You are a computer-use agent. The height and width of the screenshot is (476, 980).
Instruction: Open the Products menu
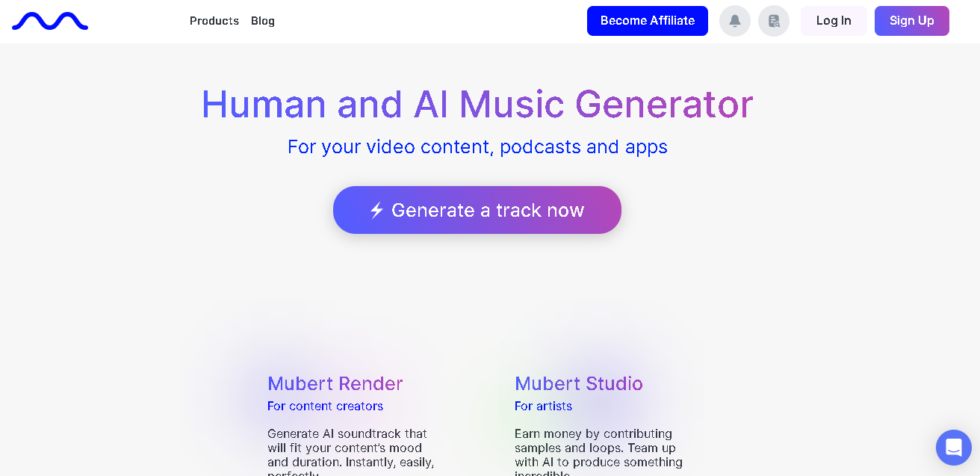(214, 21)
